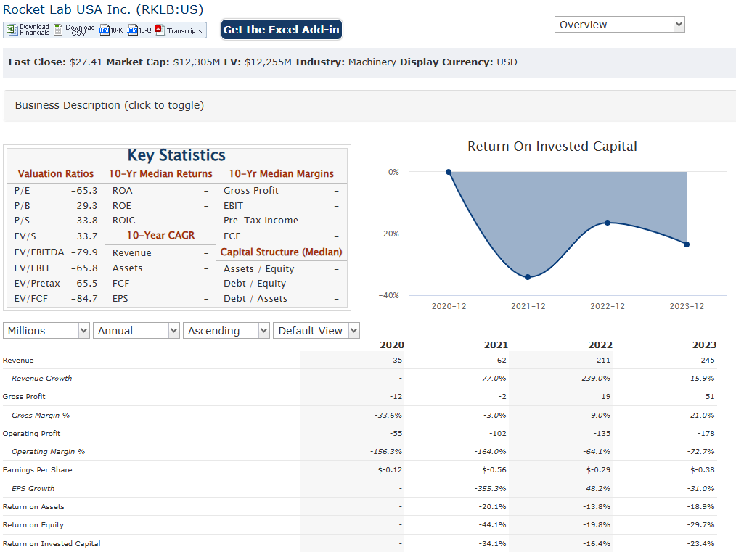736x560 pixels.
Task: Click the 10-Yr Median Returns heading
Action: click(160, 173)
